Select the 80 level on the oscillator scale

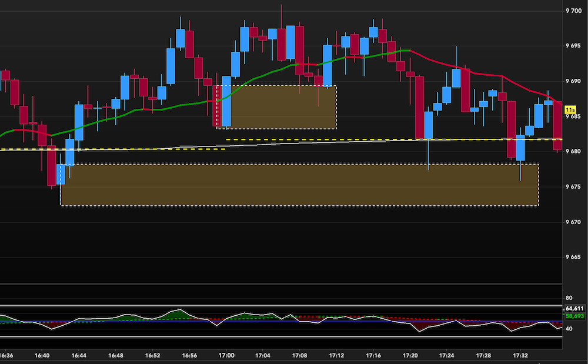(569, 298)
